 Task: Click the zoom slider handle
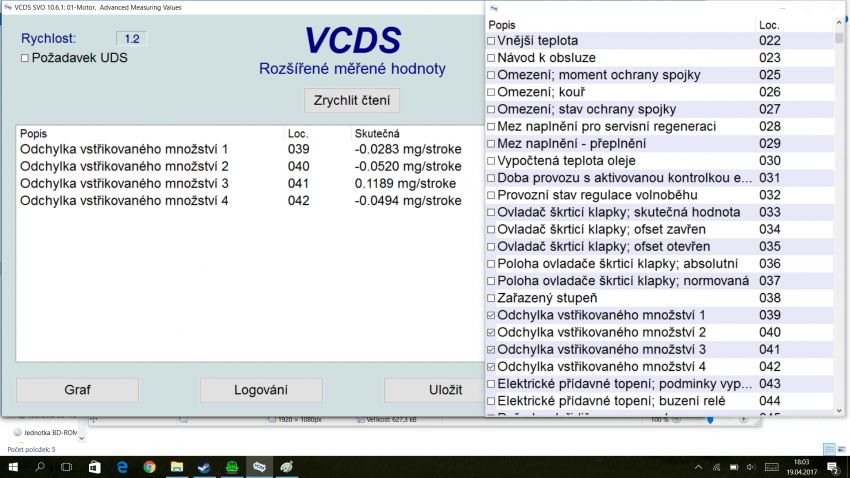coord(710,420)
